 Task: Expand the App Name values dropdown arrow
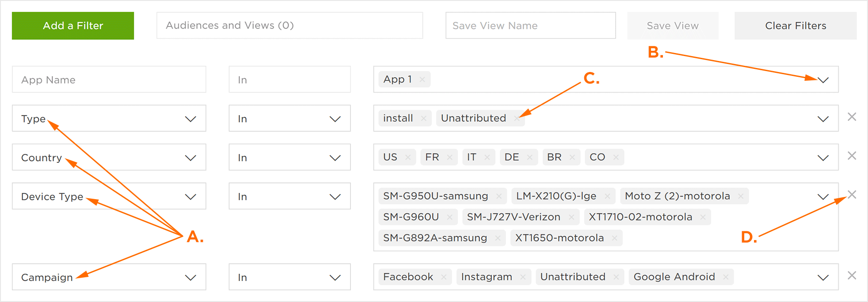tap(822, 80)
